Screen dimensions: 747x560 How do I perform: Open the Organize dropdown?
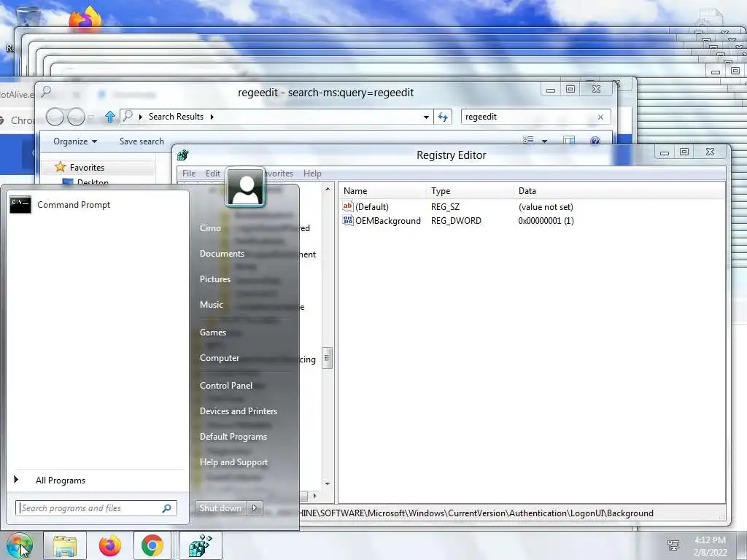pos(75,141)
